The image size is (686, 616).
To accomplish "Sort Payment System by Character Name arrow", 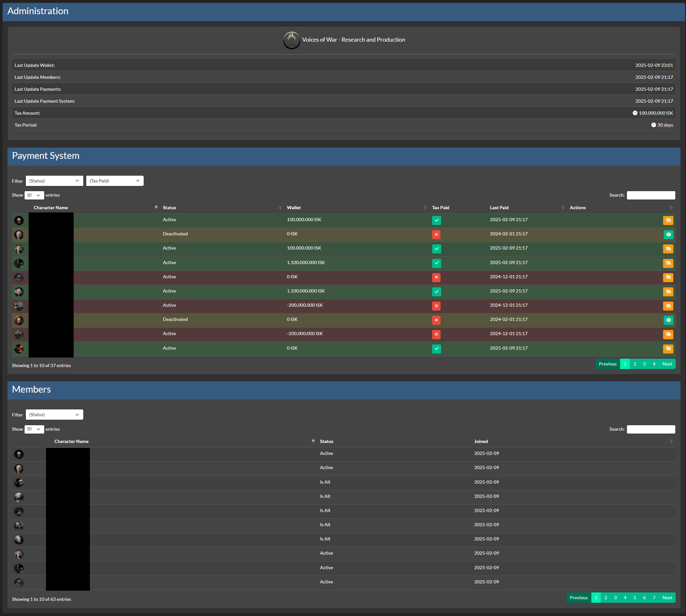I will [x=156, y=208].
